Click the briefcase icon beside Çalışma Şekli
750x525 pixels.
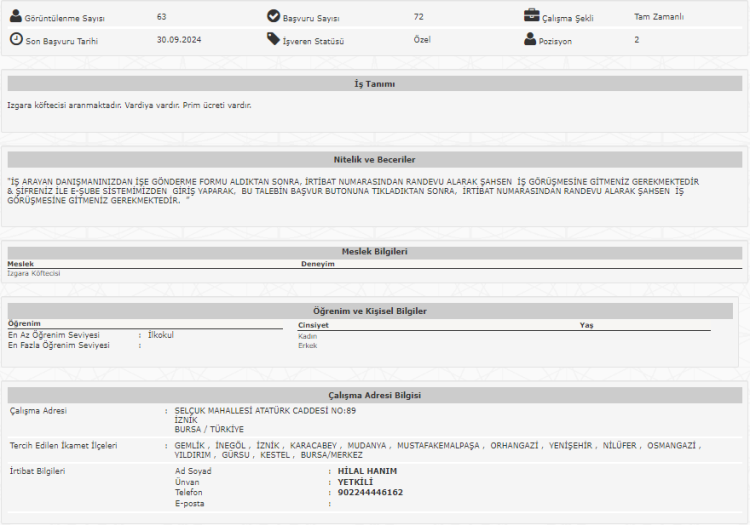tap(532, 16)
